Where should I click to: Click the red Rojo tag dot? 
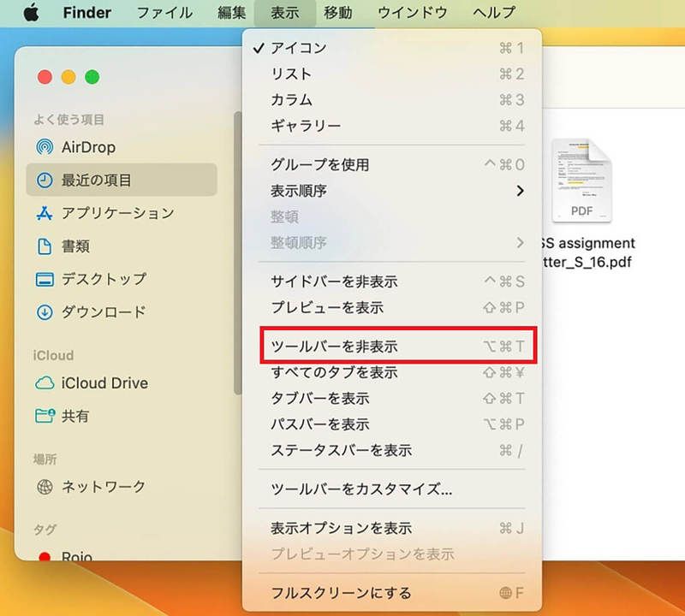[x=45, y=557]
